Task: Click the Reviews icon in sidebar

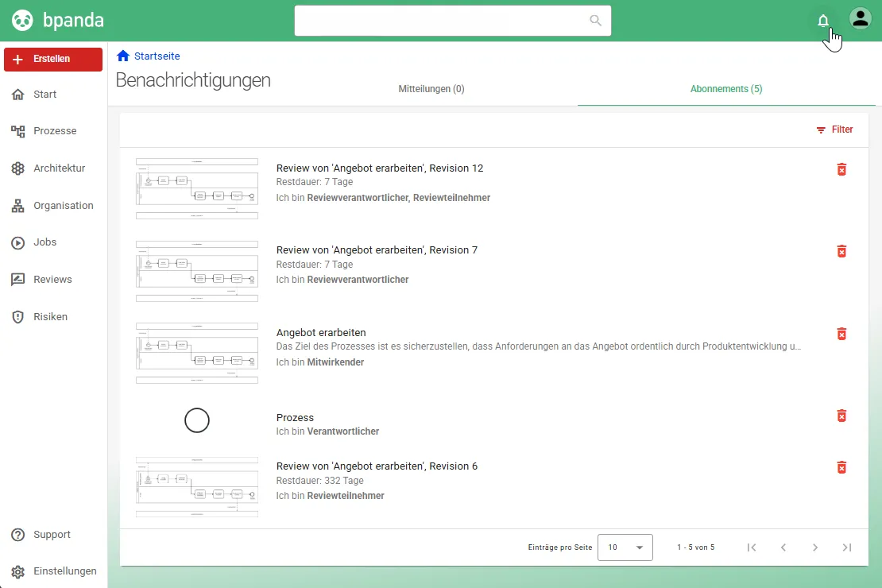Action: click(18, 280)
